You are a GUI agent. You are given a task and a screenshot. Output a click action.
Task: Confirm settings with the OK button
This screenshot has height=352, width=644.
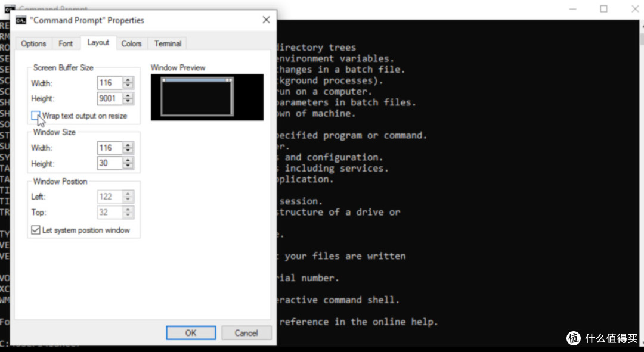tap(191, 333)
